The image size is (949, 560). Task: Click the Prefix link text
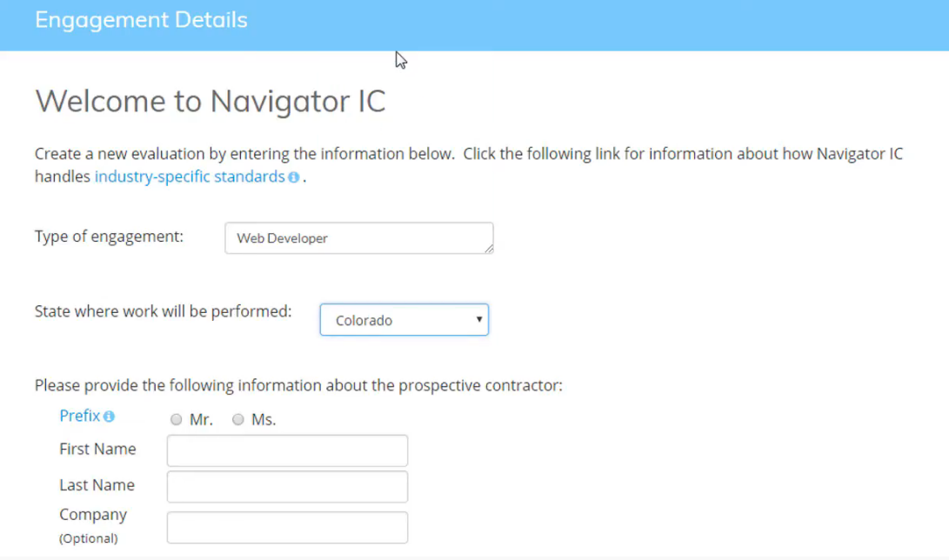tap(79, 416)
